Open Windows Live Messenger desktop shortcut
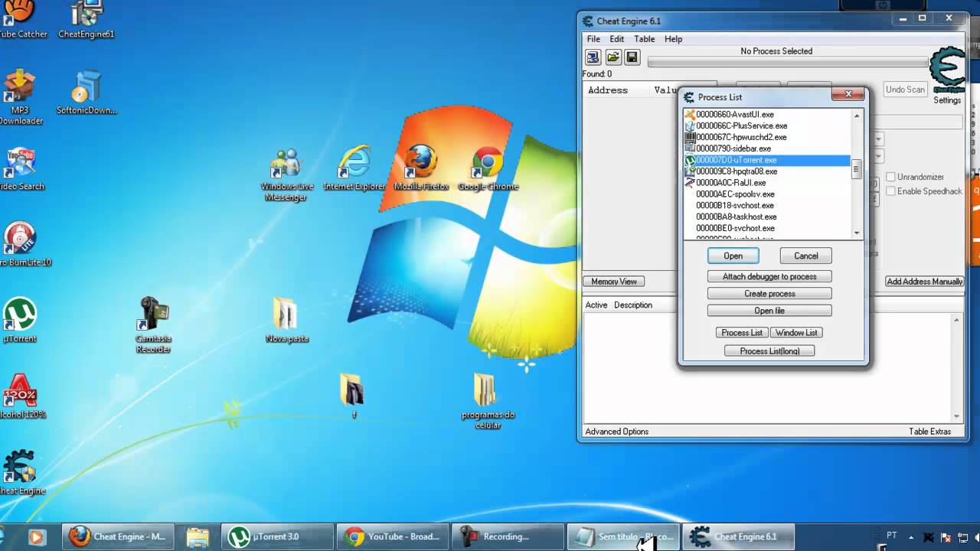The height and width of the screenshot is (551, 980). tap(287, 174)
